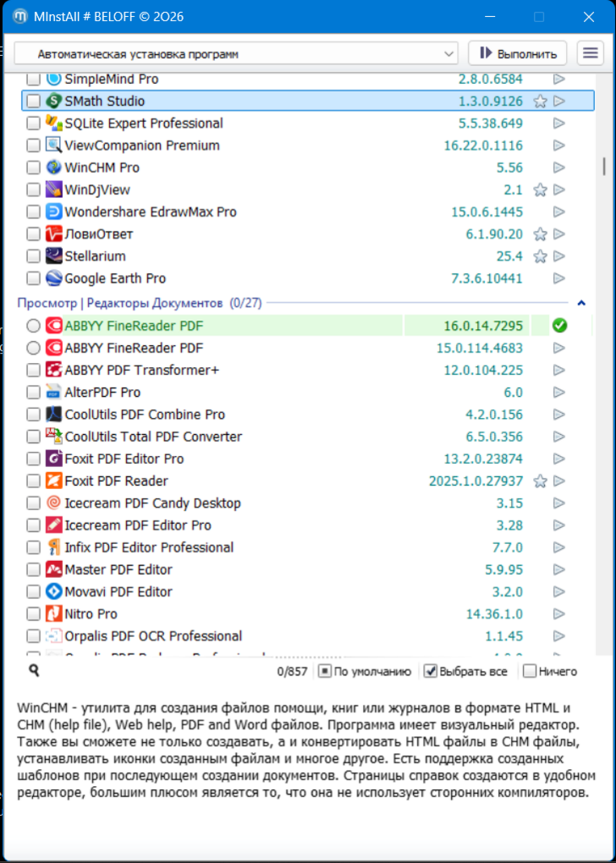Click the 0/857 selection counter
The width and height of the screenshot is (616, 863).
coord(290,672)
